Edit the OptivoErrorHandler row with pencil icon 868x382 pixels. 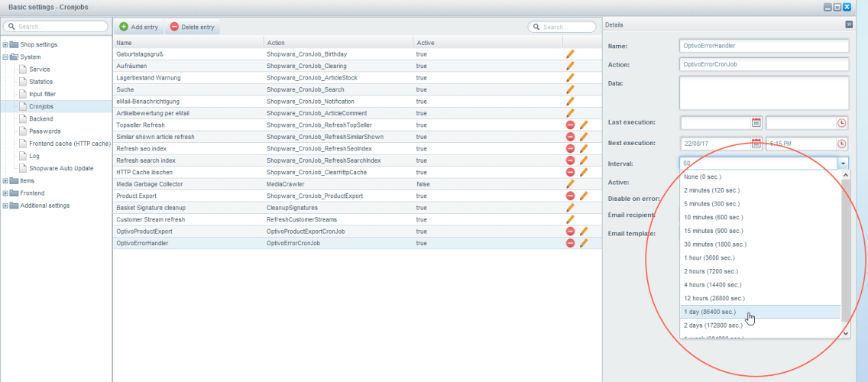(x=584, y=243)
